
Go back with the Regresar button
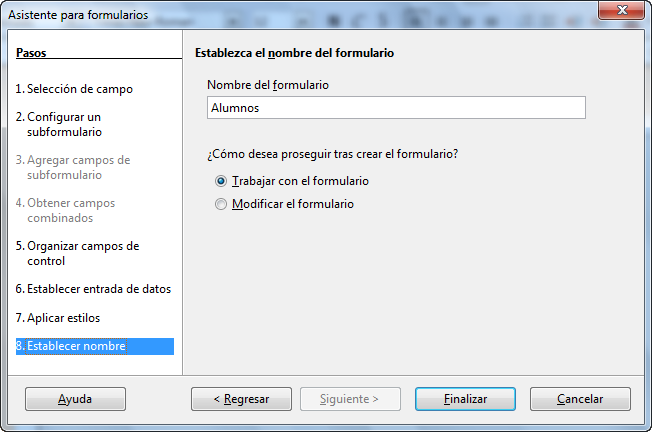pos(241,399)
